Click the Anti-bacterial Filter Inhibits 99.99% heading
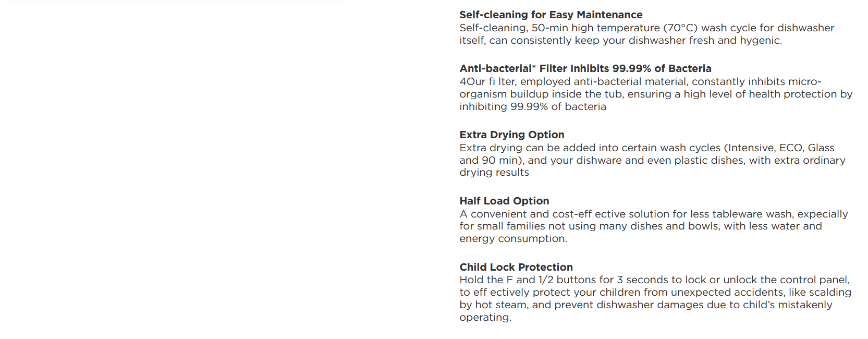The height and width of the screenshot is (339, 868). click(x=585, y=68)
